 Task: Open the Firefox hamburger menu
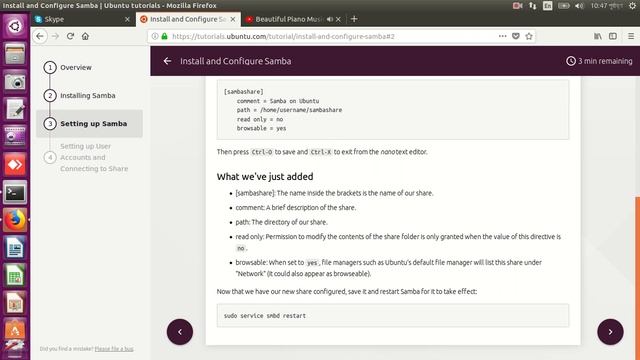(x=631, y=36)
